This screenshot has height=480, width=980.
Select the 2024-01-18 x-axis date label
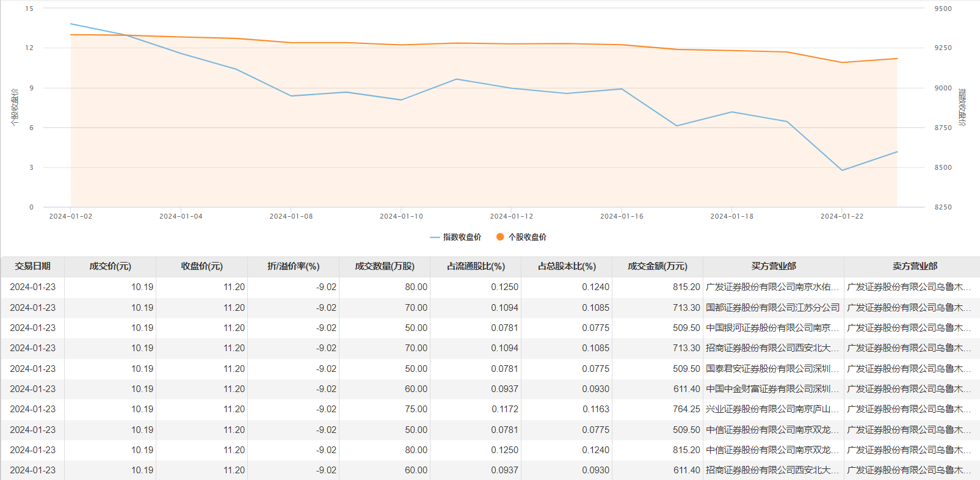(x=732, y=216)
